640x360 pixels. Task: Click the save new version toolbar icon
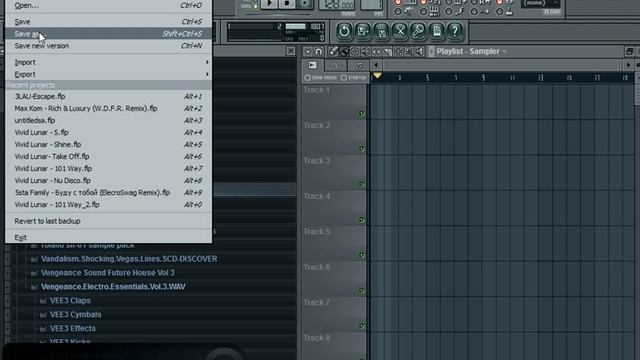point(363,31)
